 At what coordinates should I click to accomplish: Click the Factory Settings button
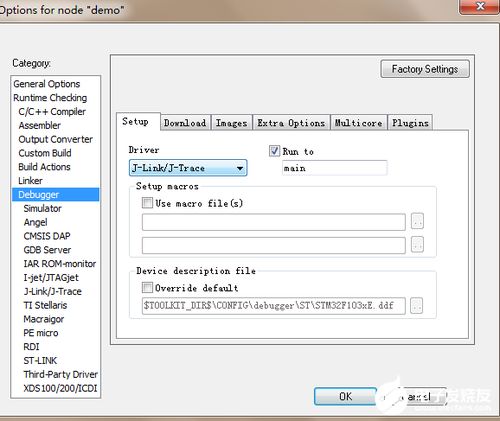pyautogui.click(x=425, y=69)
